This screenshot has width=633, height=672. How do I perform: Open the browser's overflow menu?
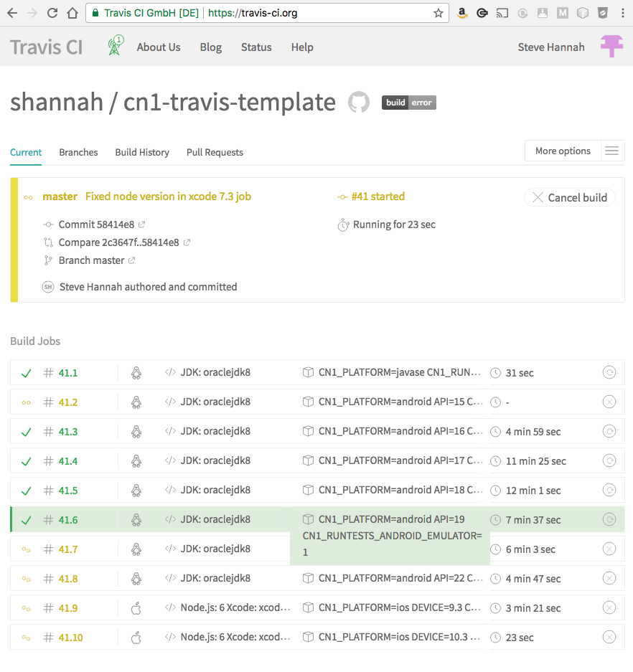click(620, 12)
